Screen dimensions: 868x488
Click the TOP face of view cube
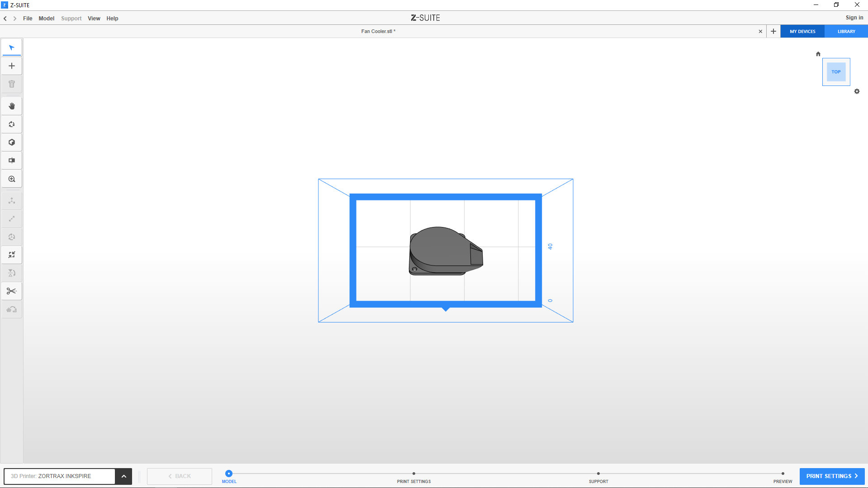(836, 72)
